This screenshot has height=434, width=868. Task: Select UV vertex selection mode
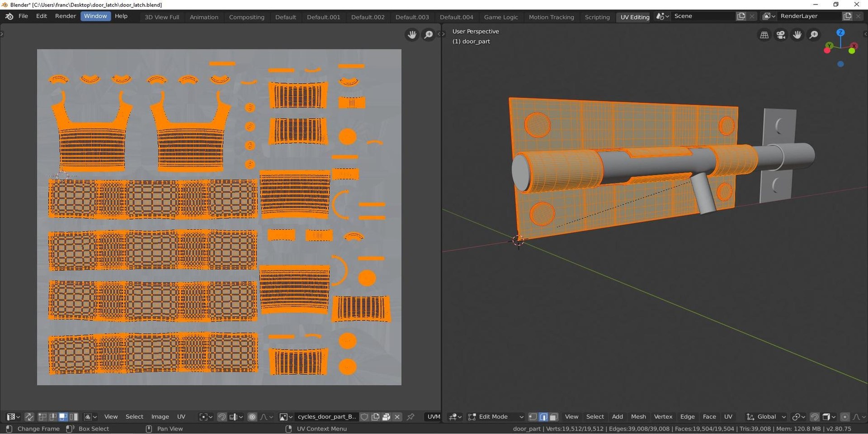click(42, 417)
